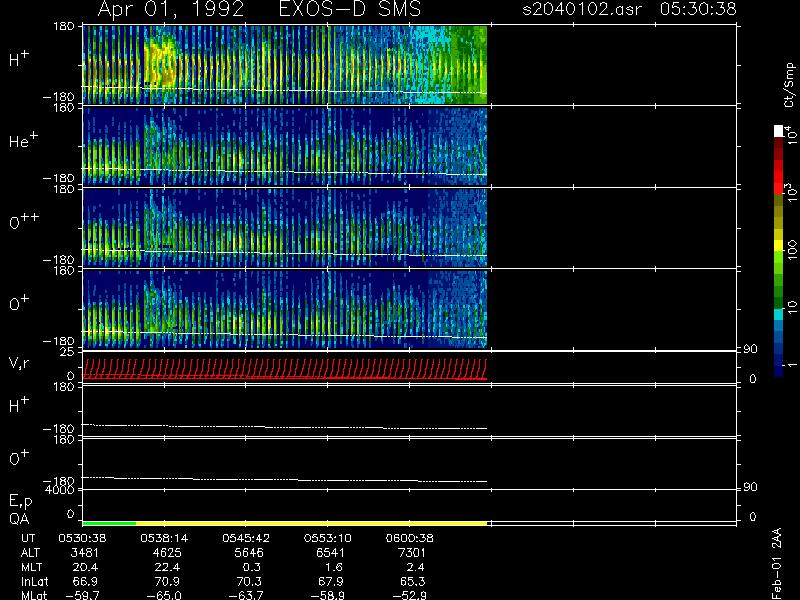
Task: Click the "25" axis label at V,r
Action: (x=67, y=352)
